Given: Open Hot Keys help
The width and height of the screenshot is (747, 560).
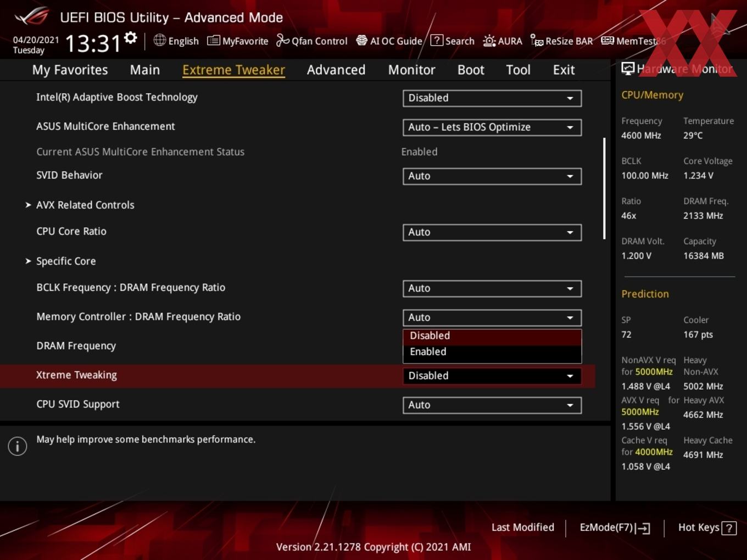Looking at the screenshot, I should pyautogui.click(x=706, y=528).
